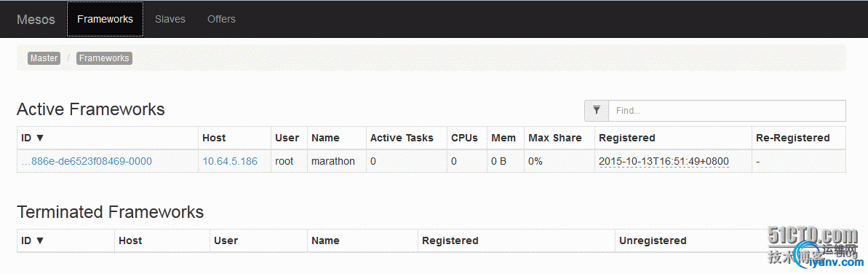
Task: Open framework ...886e-de6523f08469-0000 link
Action: pyautogui.click(x=87, y=161)
